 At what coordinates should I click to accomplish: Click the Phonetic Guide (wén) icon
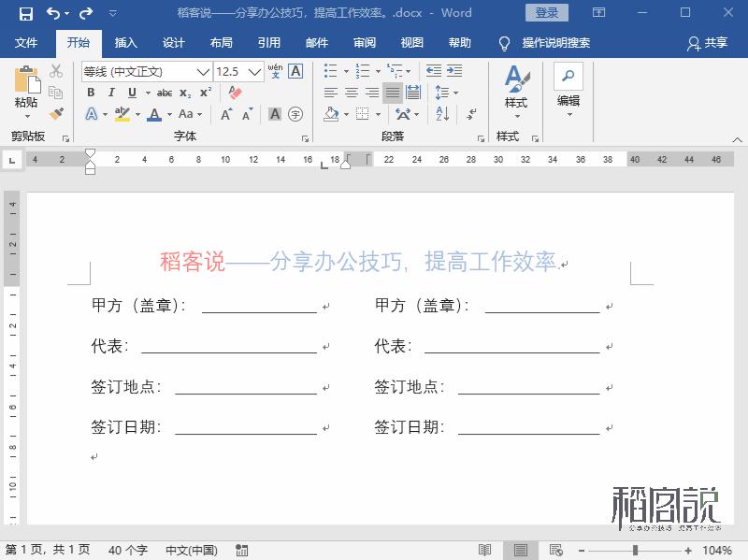275,71
